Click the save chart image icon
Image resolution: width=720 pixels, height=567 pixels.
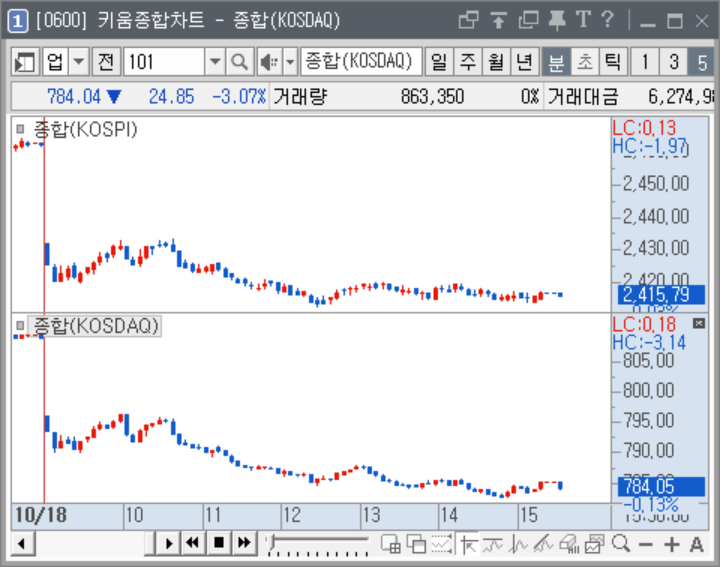coord(595,545)
